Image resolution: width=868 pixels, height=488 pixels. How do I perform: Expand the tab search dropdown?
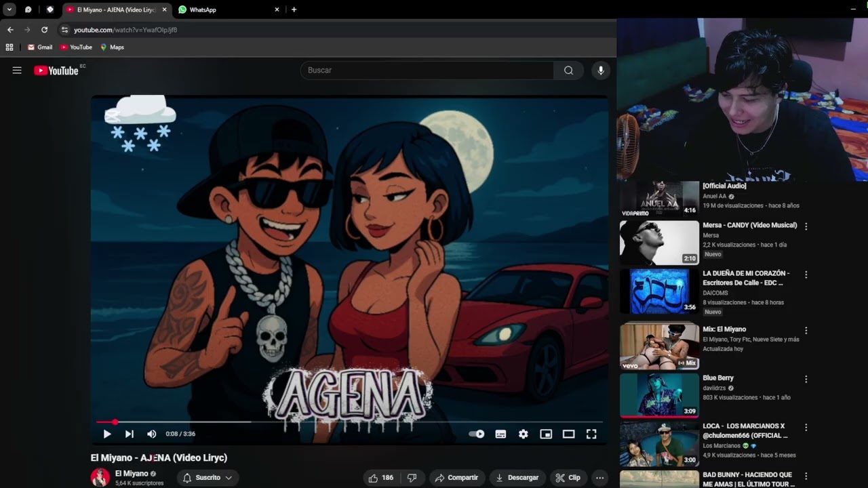coord(9,9)
